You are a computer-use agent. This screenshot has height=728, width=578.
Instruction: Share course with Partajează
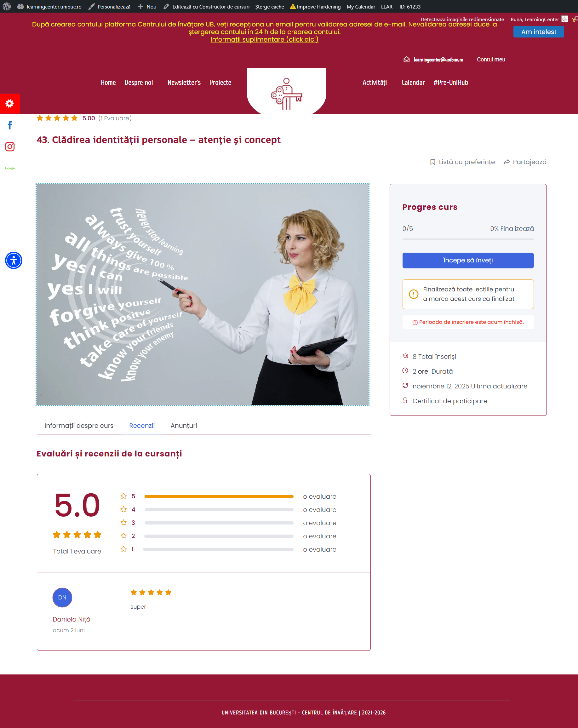[x=525, y=162]
